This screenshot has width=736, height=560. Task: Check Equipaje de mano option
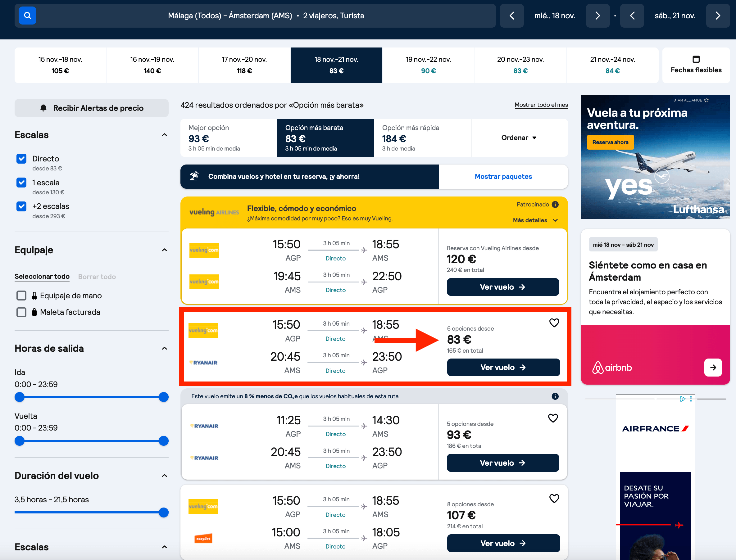[x=21, y=296]
